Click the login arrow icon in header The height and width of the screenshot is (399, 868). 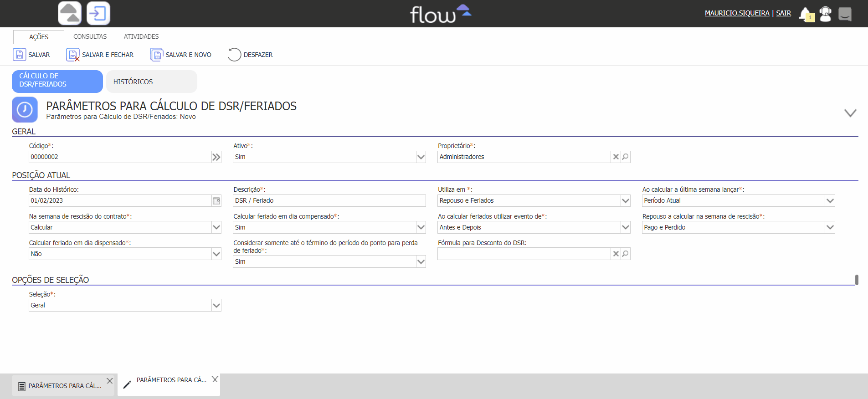(98, 13)
